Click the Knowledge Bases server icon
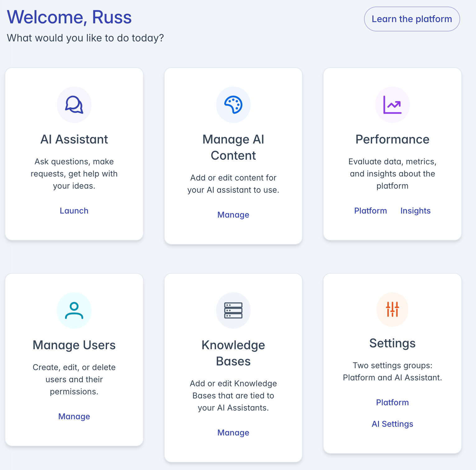 (x=233, y=310)
